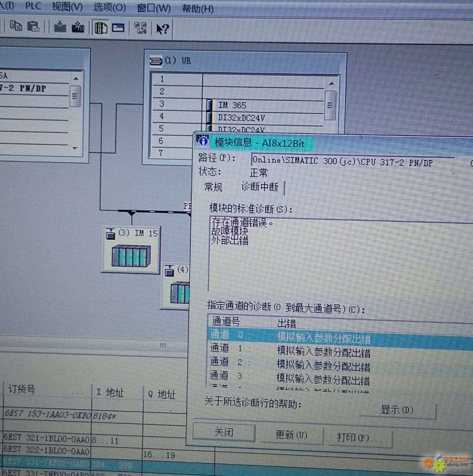Open the 帮助(H) menu
The width and height of the screenshot is (473, 476).
click(x=198, y=9)
